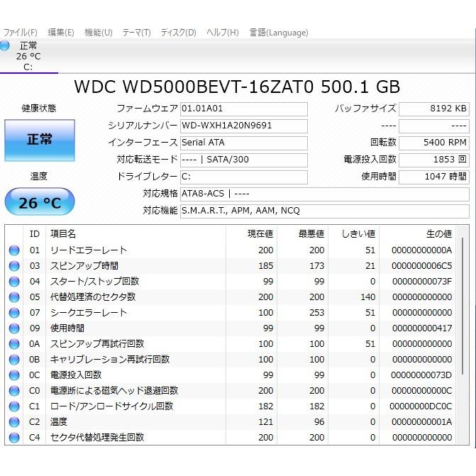476x476 pixels.
Task: Click threshold value 140
Action: (368, 297)
